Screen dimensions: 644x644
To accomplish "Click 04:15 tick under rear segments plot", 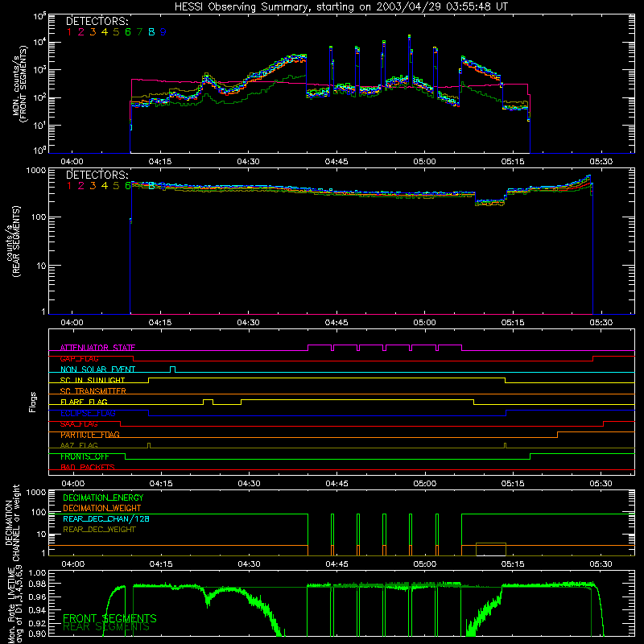I will [160, 323].
